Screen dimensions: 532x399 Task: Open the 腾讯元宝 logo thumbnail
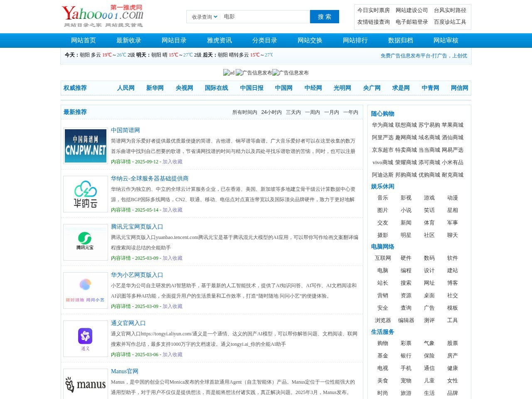86,242
